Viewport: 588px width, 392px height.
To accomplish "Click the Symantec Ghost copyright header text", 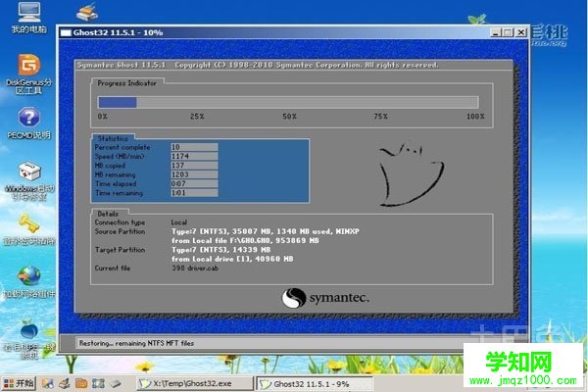I will click(x=258, y=65).
